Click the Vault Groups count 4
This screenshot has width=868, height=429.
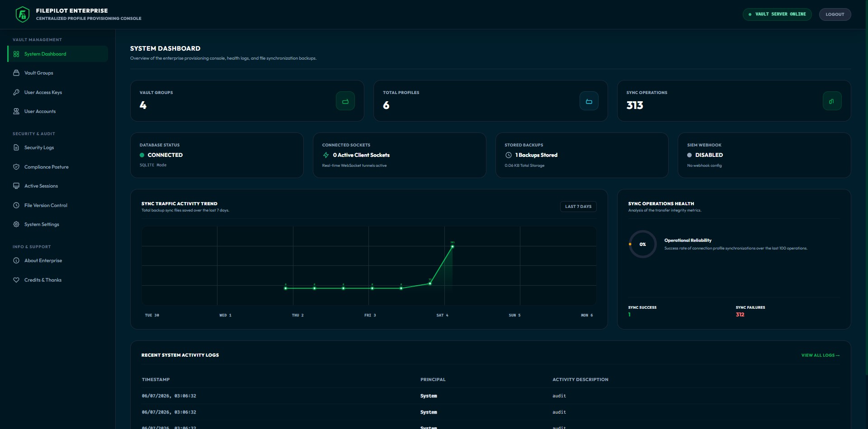coord(143,105)
